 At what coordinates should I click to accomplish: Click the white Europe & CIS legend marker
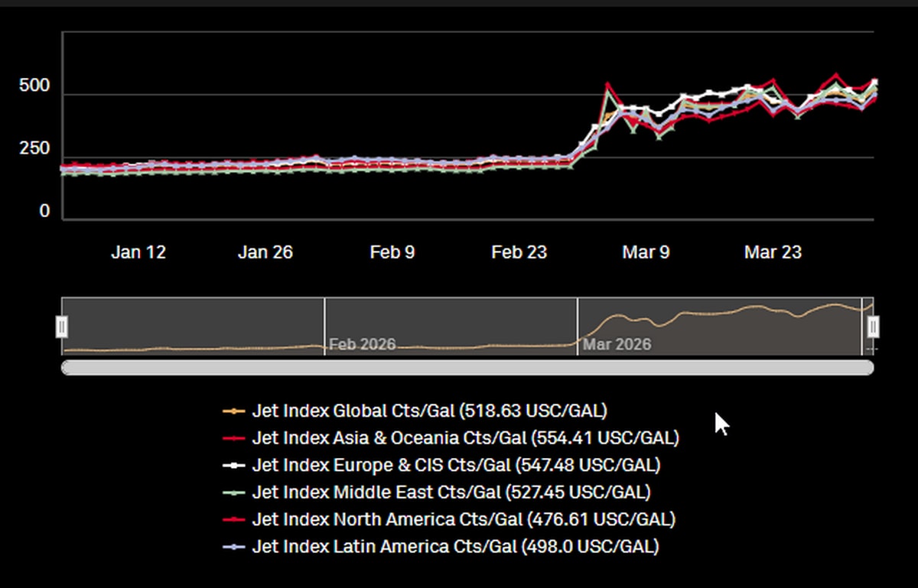pyautogui.click(x=233, y=466)
